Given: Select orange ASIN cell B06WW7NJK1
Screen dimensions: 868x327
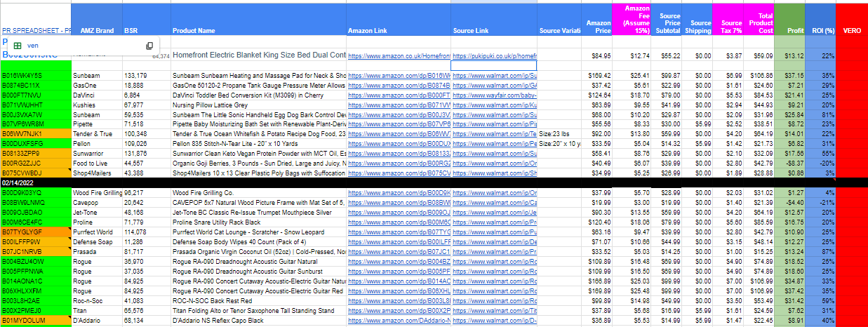Looking at the screenshot, I should click(36, 133).
